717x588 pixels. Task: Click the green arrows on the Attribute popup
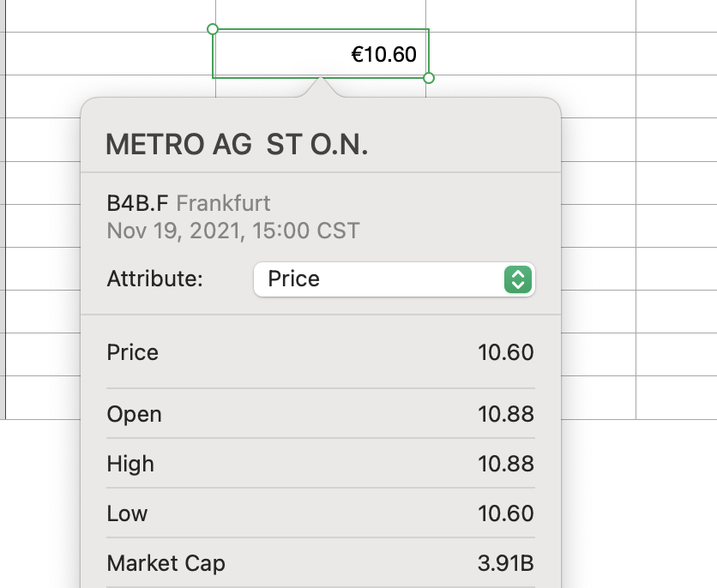coord(517,279)
